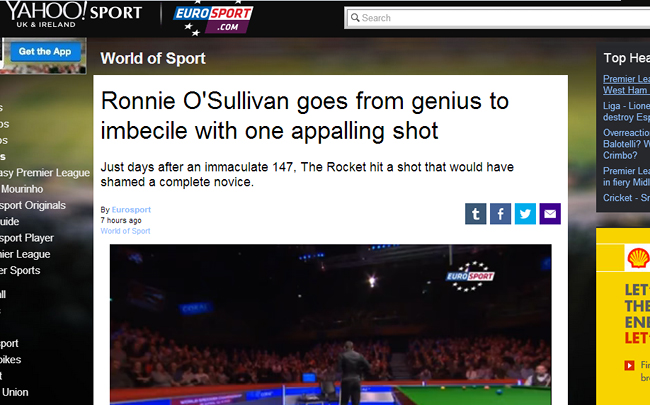The width and height of the screenshot is (650, 405).
Task: Tweet this article with Twitter icon
Action: coord(525,213)
